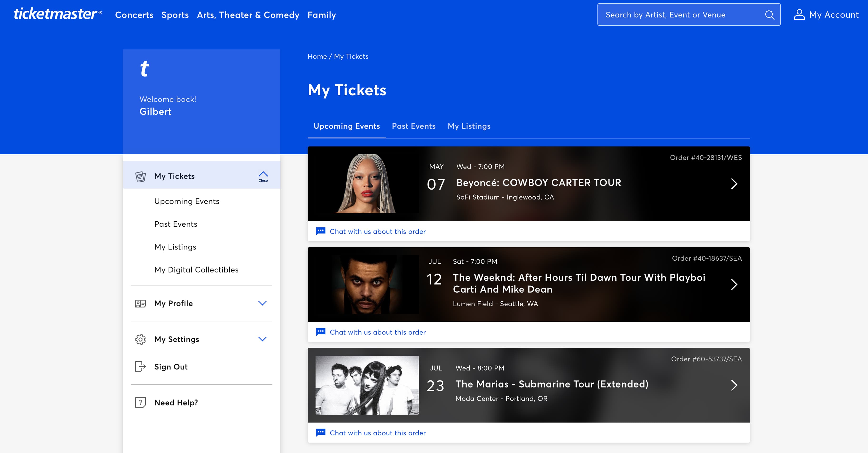This screenshot has width=868, height=453.
Task: Click The Weeknd event thumbnail
Action: [x=367, y=284]
